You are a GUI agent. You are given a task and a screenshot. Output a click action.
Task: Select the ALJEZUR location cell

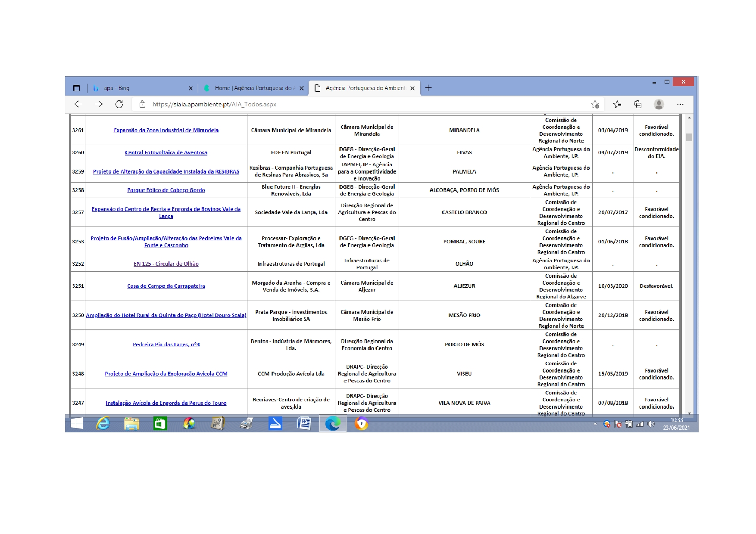[464, 286]
